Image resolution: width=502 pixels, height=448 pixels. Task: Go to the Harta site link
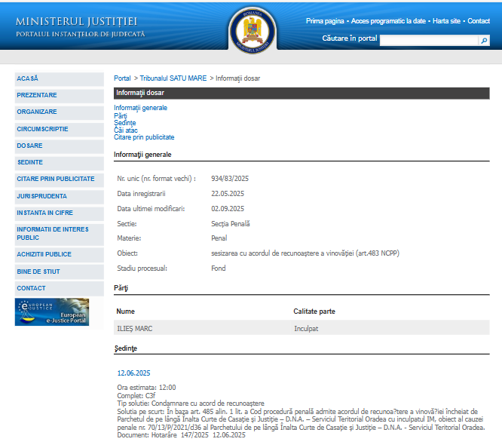(447, 21)
